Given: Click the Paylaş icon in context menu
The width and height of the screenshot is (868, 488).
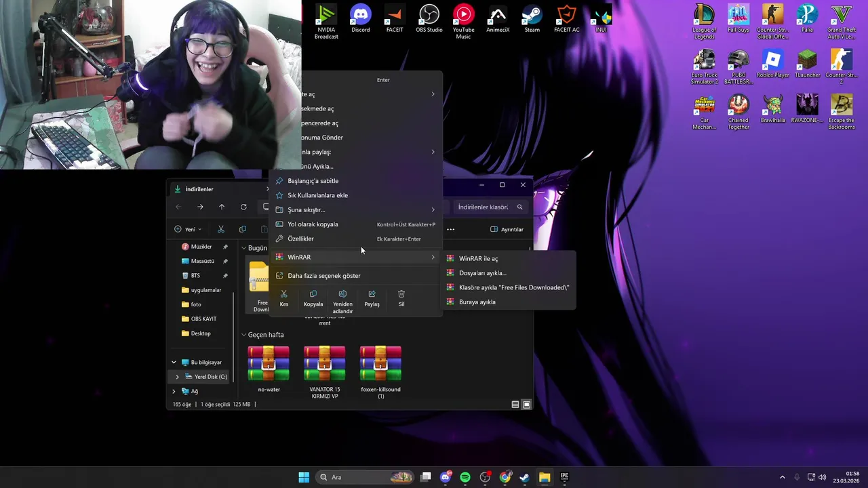Looking at the screenshot, I should click(x=372, y=298).
